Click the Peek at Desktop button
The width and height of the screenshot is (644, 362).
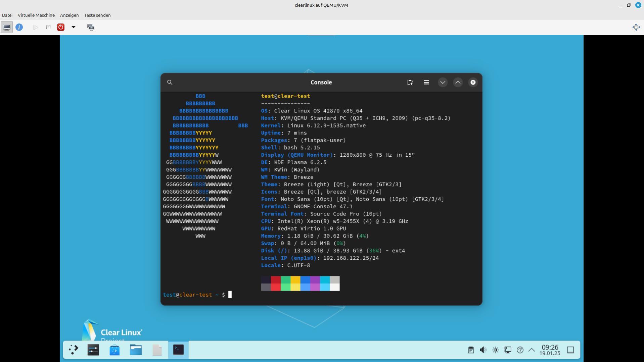[x=570, y=350]
